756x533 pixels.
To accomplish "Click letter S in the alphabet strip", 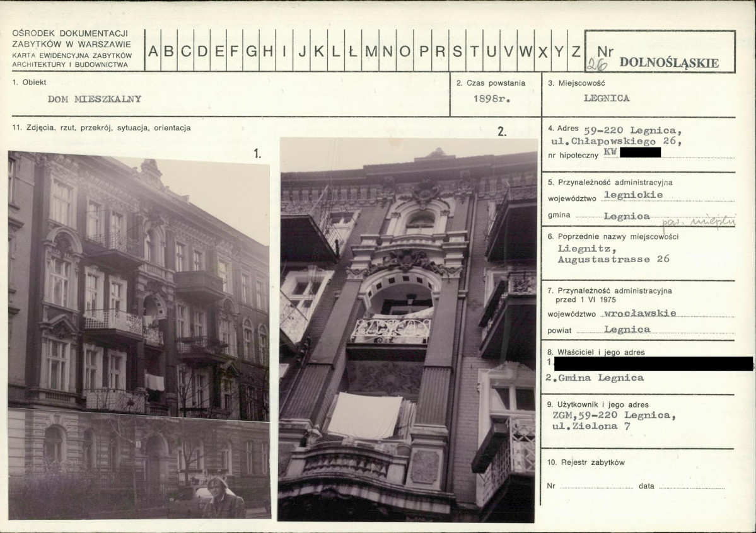I will point(457,52).
